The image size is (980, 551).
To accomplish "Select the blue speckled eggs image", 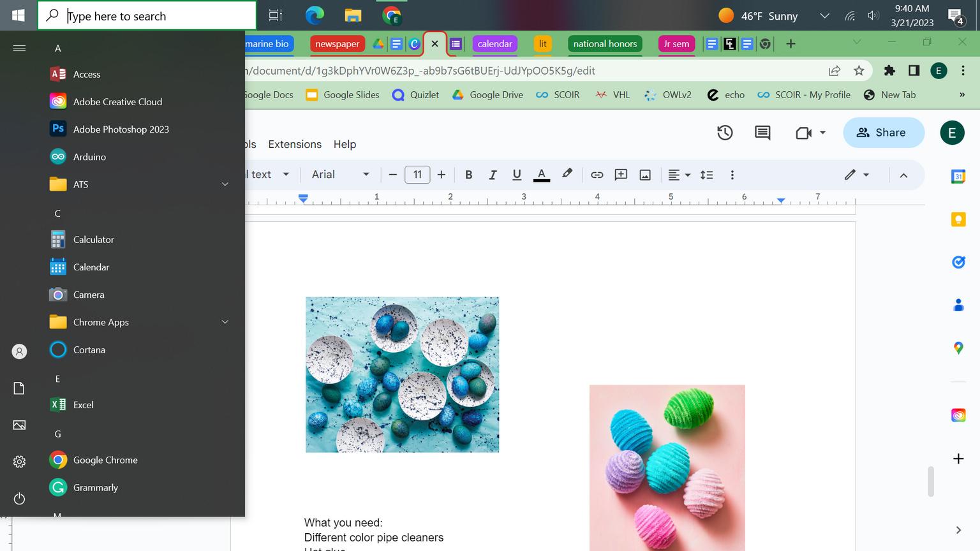I will click(x=403, y=375).
